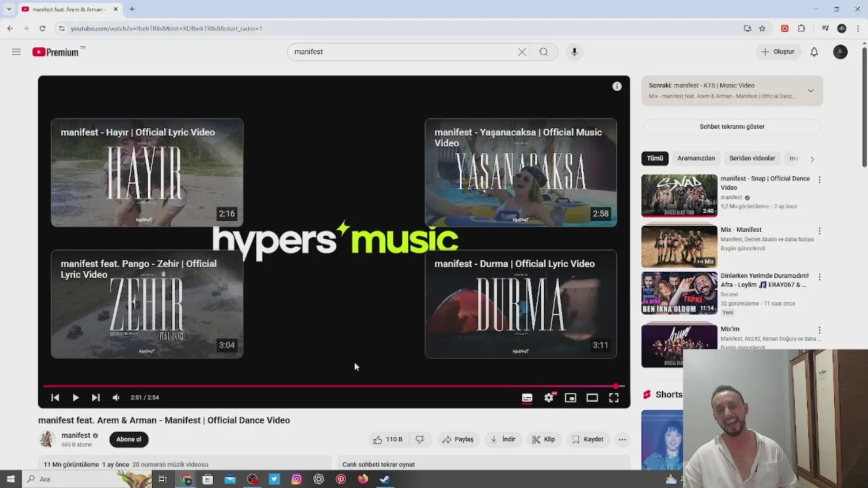This screenshot has height=488, width=868.
Task: Click Canlı sohbeti tekrar oynat
Action: (378, 464)
